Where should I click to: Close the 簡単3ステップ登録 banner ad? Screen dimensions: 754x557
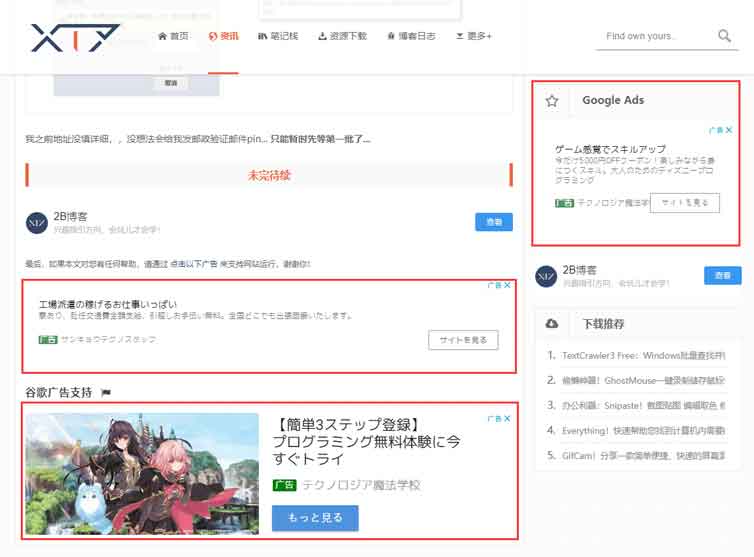click(x=507, y=418)
